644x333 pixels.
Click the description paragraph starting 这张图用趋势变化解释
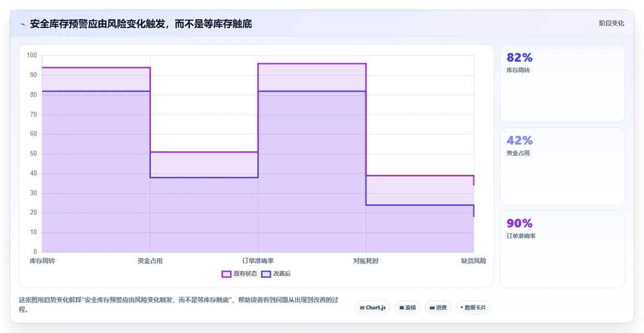[x=178, y=305]
